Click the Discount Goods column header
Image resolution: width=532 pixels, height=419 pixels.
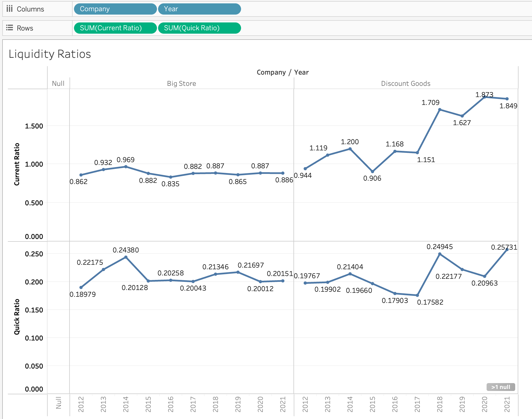(x=406, y=83)
